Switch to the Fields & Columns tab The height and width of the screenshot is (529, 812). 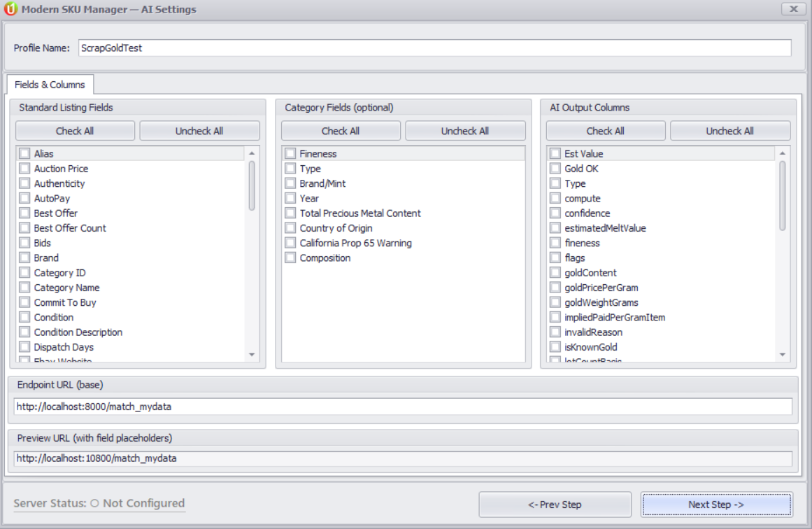(x=50, y=85)
